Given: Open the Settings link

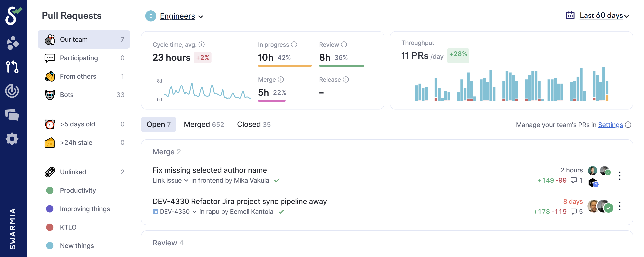Looking at the screenshot, I should point(610,125).
